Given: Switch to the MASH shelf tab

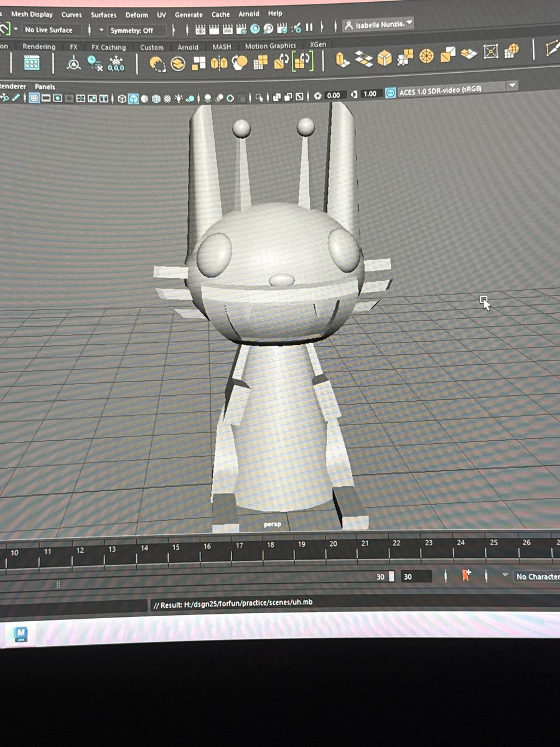Looking at the screenshot, I should pyautogui.click(x=222, y=47).
